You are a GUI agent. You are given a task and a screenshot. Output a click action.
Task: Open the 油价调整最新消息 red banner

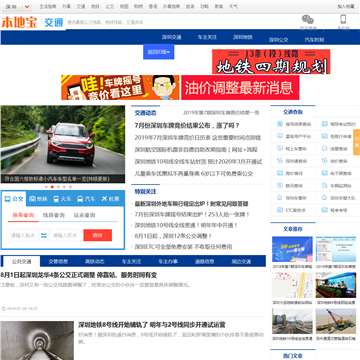pos(240,87)
